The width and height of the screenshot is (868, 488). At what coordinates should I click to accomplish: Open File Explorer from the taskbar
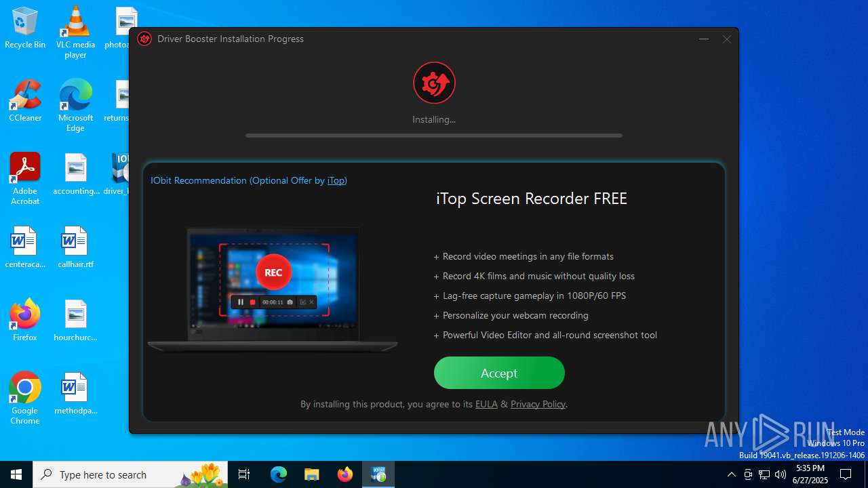[312, 474]
